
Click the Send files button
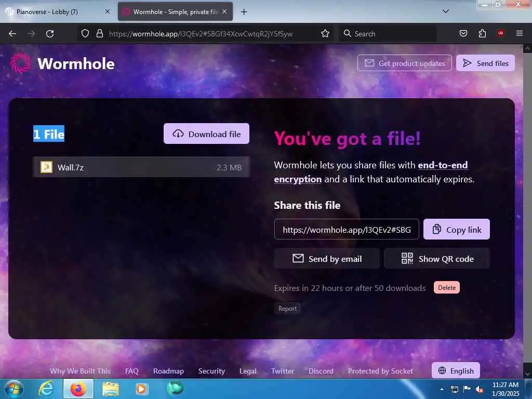tap(485, 63)
